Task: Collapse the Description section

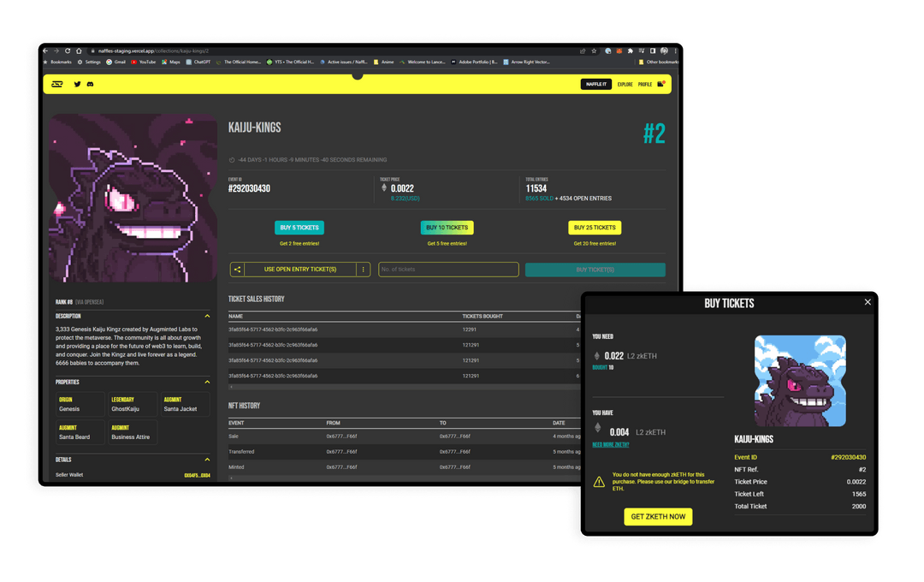Action: [x=207, y=316]
